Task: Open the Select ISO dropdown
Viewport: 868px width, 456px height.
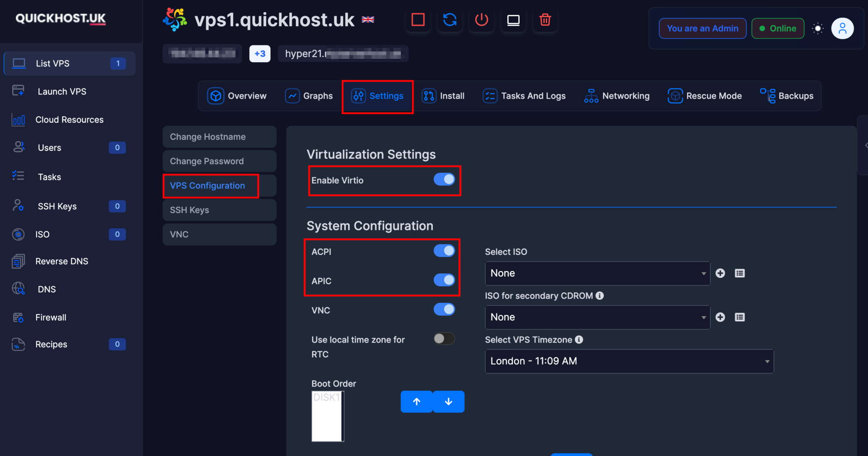Action: [598, 273]
